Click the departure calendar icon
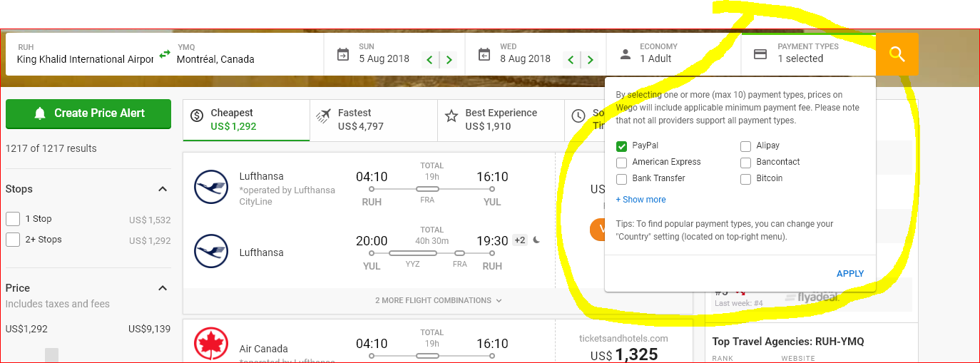Screen dimensions: 980x363 point(343,54)
